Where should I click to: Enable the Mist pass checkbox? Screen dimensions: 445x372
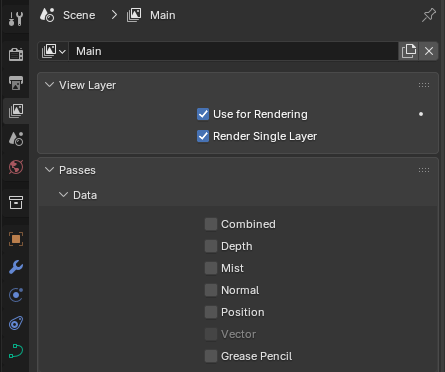coord(211,268)
